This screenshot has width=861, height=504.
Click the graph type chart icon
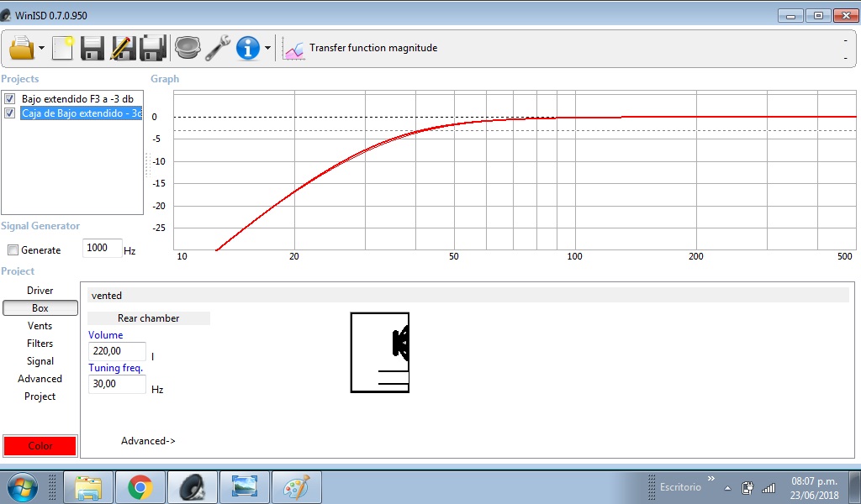[x=293, y=50]
